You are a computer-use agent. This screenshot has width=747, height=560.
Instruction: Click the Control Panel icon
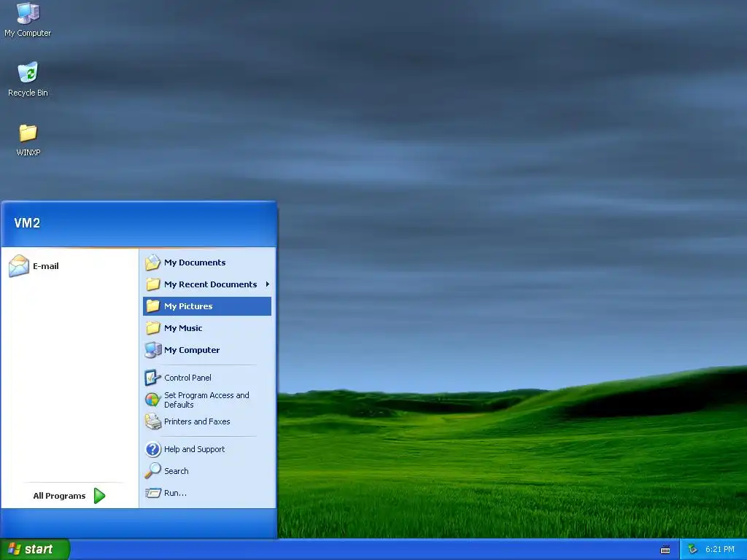point(152,378)
